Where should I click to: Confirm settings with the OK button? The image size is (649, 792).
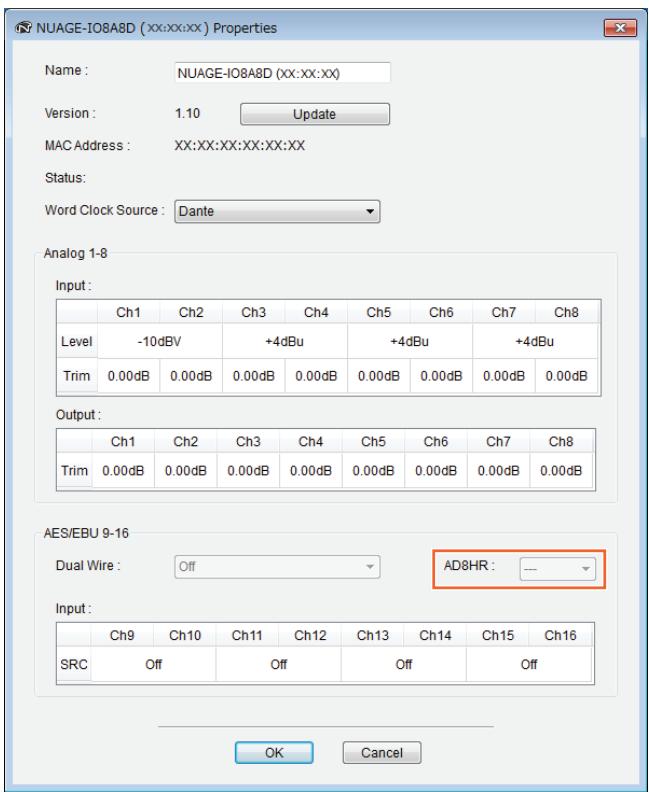(274, 753)
